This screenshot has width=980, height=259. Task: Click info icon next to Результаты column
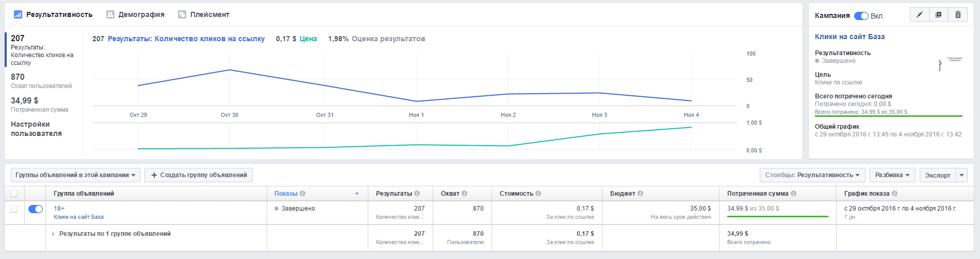[x=417, y=194]
